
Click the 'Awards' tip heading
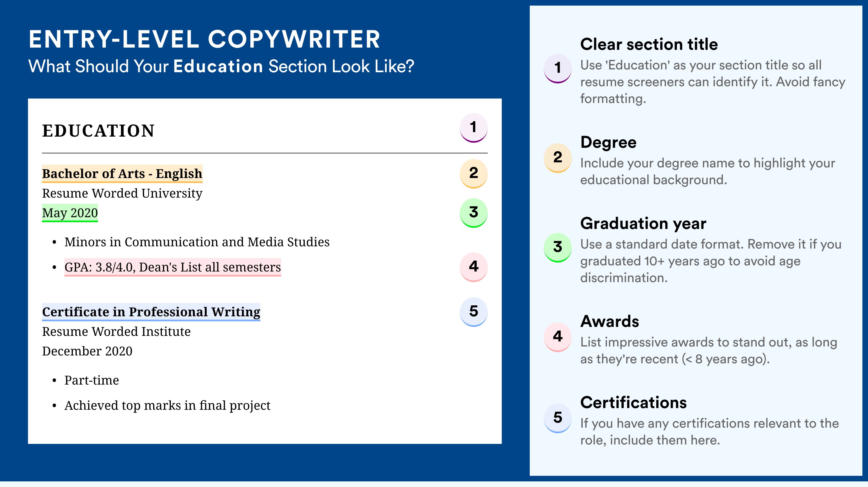point(610,321)
